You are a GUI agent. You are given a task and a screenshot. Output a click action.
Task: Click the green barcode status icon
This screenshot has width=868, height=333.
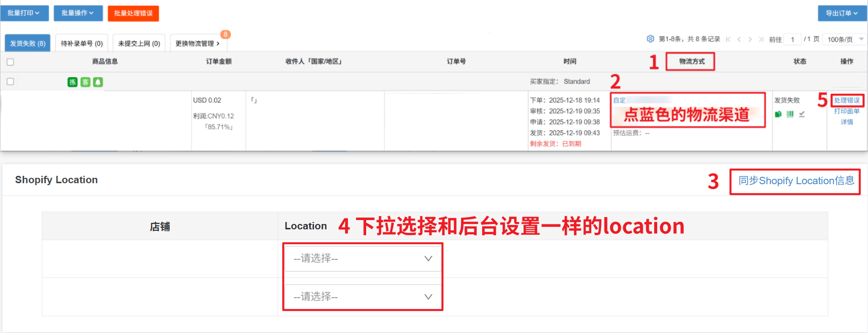[790, 114]
